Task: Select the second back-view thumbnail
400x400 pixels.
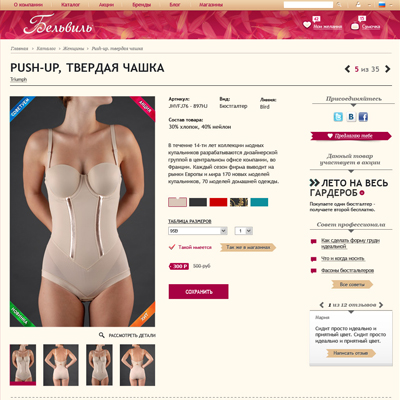Action: click(137, 365)
